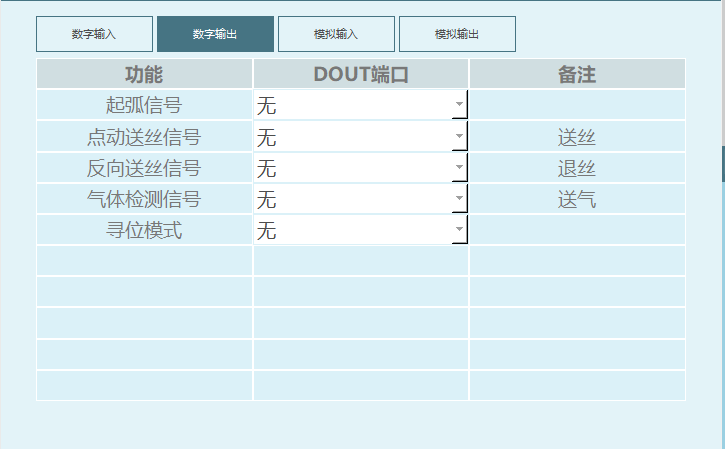The height and width of the screenshot is (449, 725).
Task: Open DOUT port dropdown for 反向送丝信号
Action: [361, 167]
